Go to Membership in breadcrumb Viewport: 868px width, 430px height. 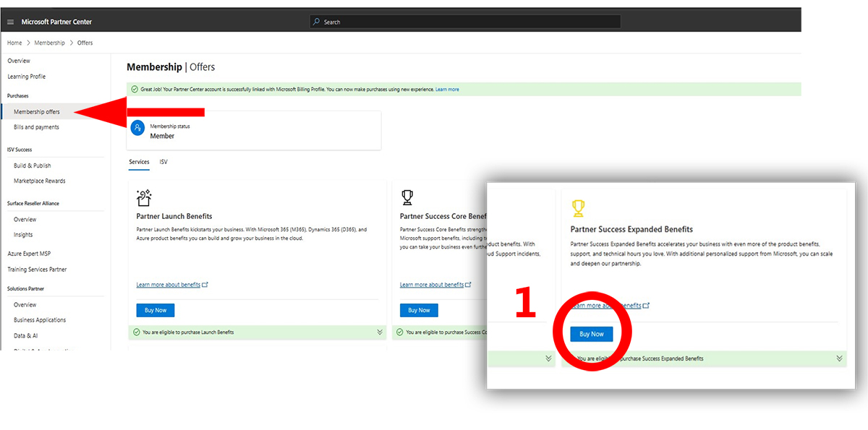tap(50, 43)
